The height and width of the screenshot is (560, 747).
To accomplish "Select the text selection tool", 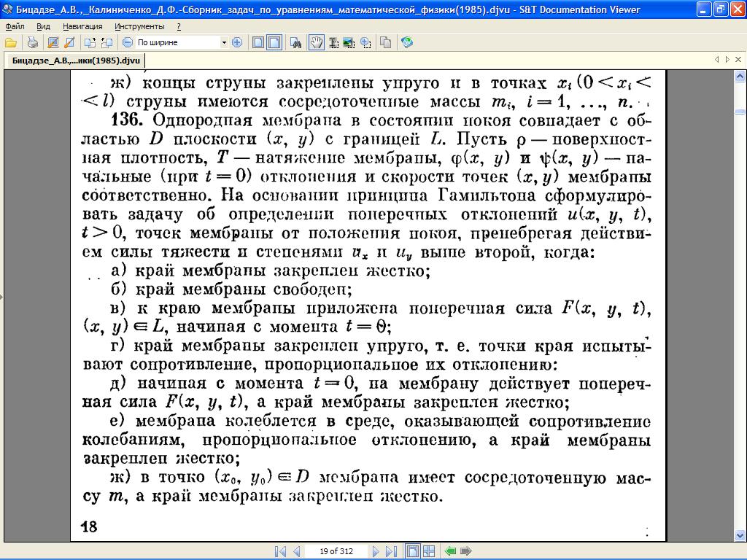I will pyautogui.click(x=333, y=42).
